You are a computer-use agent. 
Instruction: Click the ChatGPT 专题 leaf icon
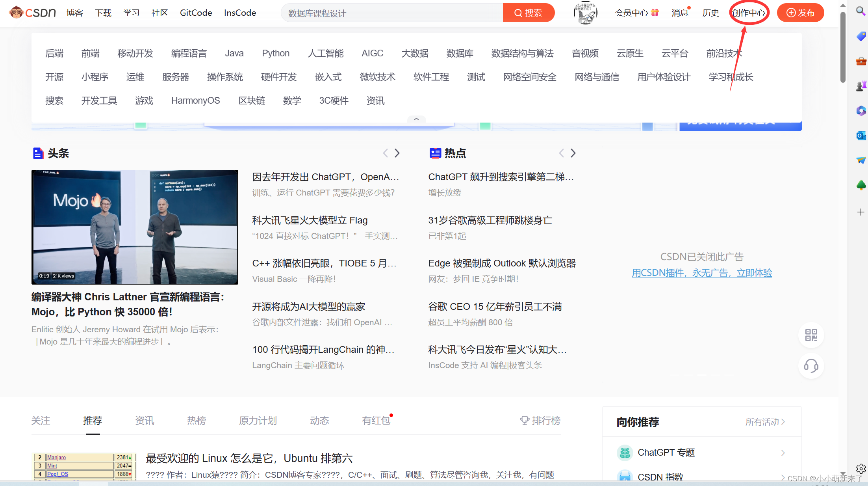tap(625, 452)
